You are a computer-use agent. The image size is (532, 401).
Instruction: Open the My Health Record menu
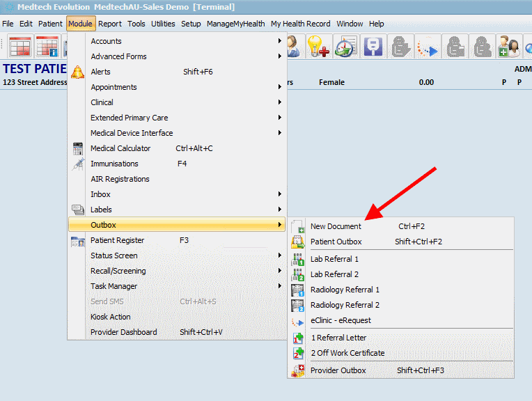tap(301, 24)
